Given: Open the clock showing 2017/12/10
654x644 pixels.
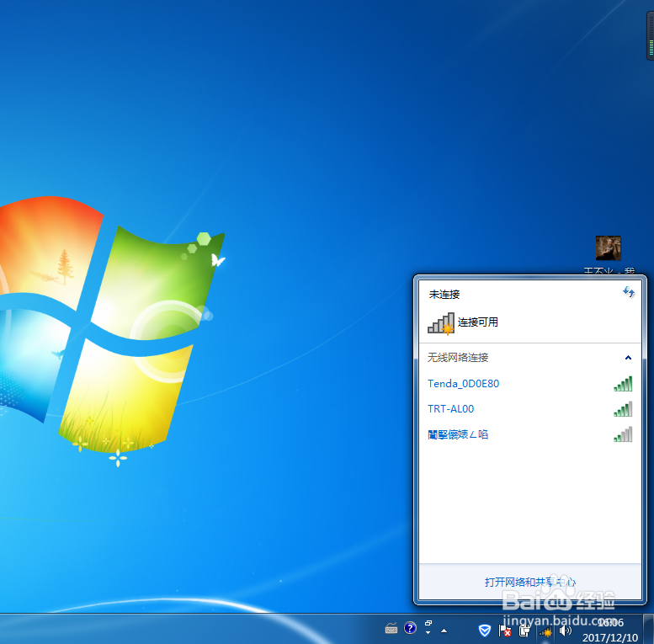Looking at the screenshot, I should (x=610, y=630).
